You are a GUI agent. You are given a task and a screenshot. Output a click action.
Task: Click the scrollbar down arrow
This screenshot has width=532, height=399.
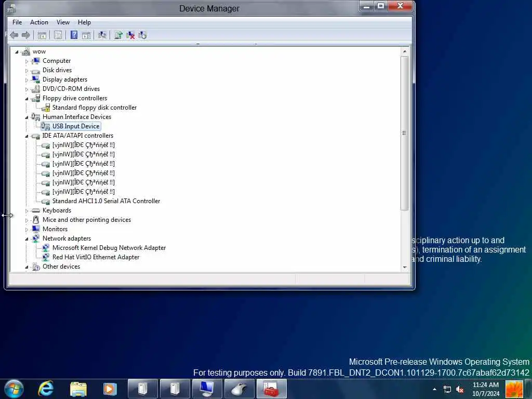coord(404,268)
